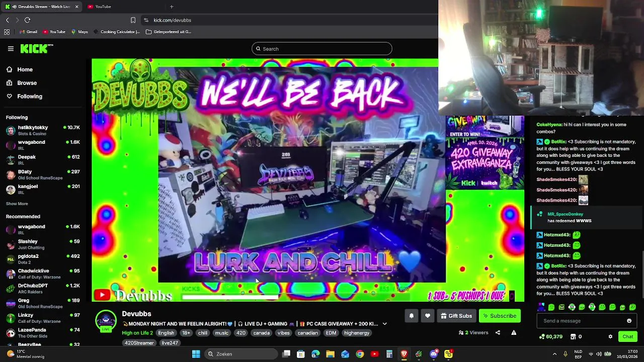
Task: Click the Devubbs channel avatar
Action: coord(106,321)
